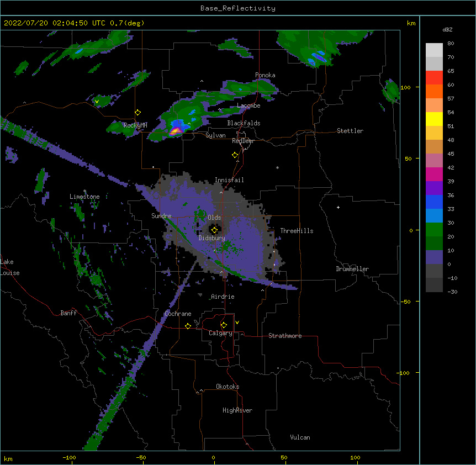Click the km unit label at bottom left
Screen dimensions: 476x465
pyautogui.click(x=8, y=458)
